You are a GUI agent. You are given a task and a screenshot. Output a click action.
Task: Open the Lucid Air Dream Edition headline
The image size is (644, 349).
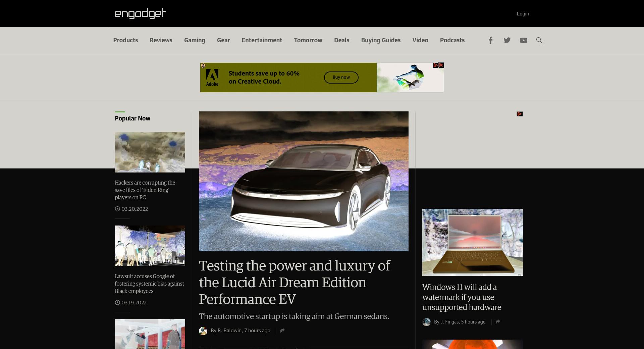(294, 282)
